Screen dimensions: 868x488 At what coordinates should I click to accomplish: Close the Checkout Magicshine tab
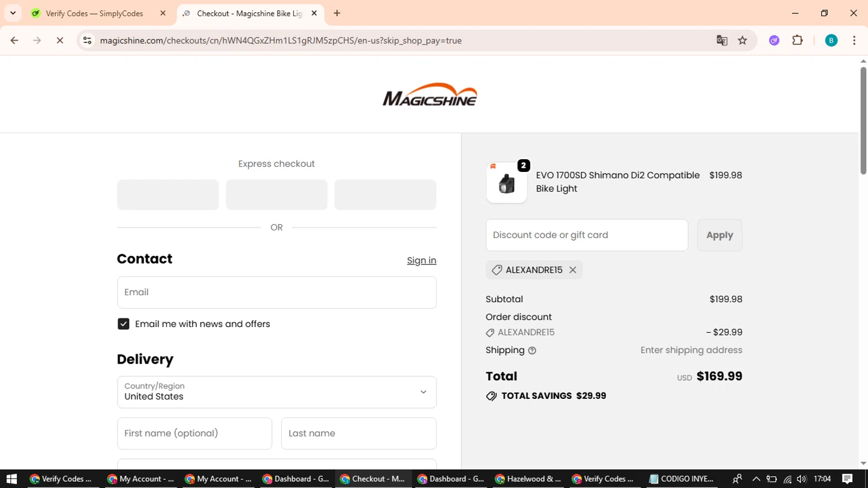[x=314, y=13]
